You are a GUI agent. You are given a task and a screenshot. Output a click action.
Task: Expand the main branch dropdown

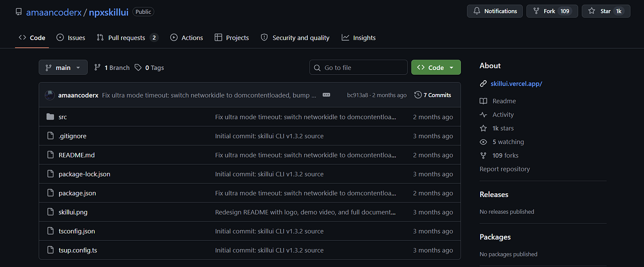pyautogui.click(x=63, y=67)
